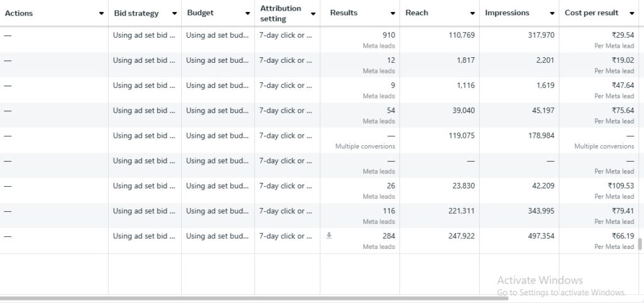644x303 pixels.
Task: Click the impressions value 45,197
Action: (x=543, y=111)
